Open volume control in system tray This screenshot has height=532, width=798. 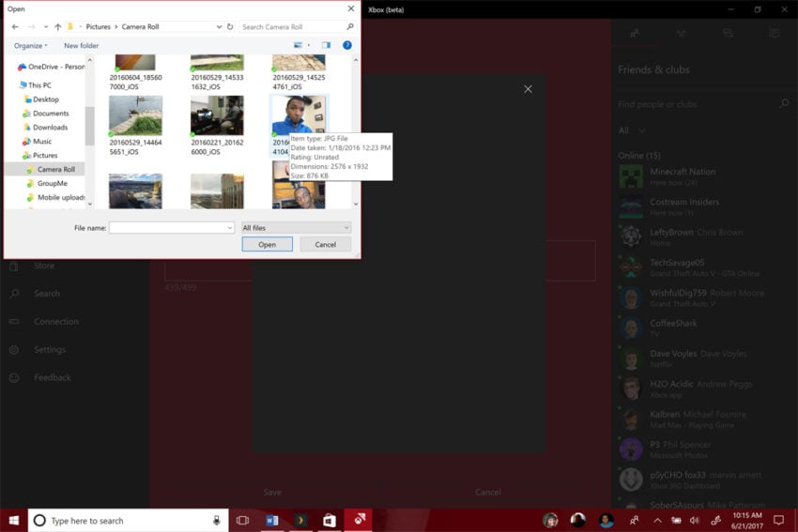tap(695, 521)
